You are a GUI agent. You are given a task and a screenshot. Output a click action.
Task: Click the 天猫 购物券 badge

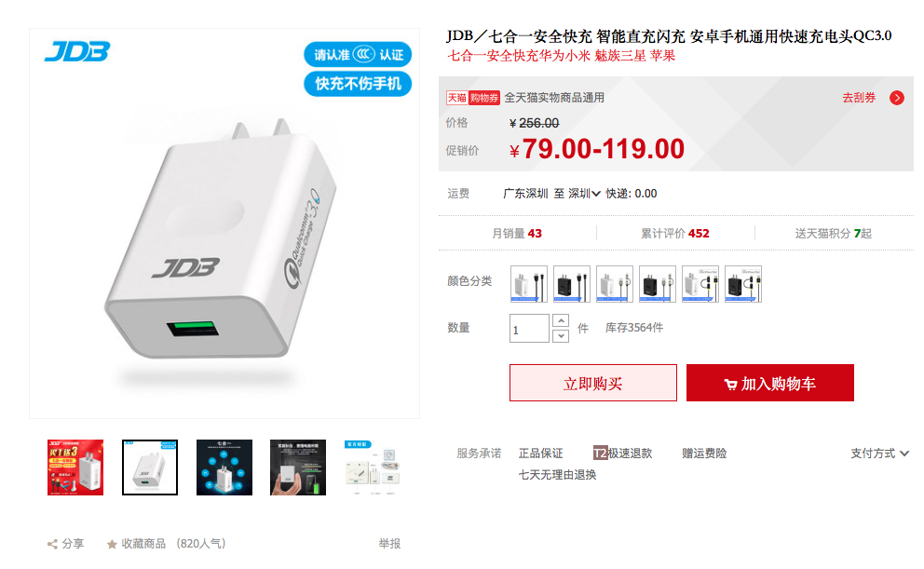pos(472,98)
